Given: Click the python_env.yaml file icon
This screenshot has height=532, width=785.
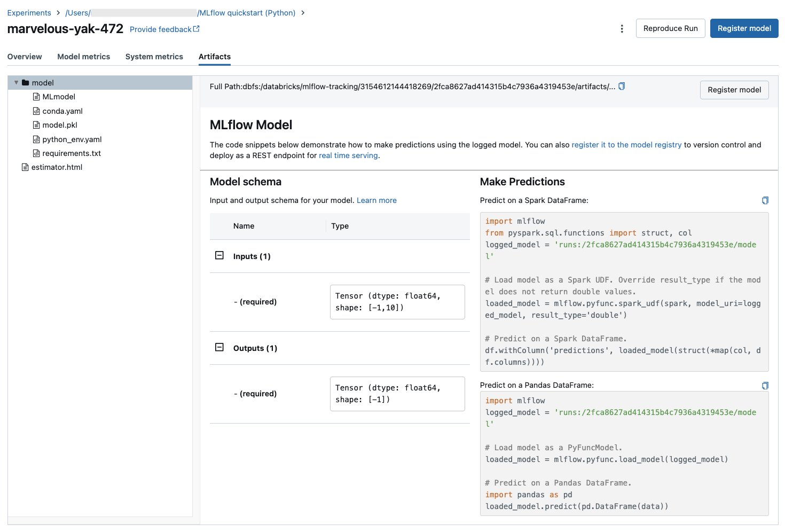Looking at the screenshot, I should point(36,139).
